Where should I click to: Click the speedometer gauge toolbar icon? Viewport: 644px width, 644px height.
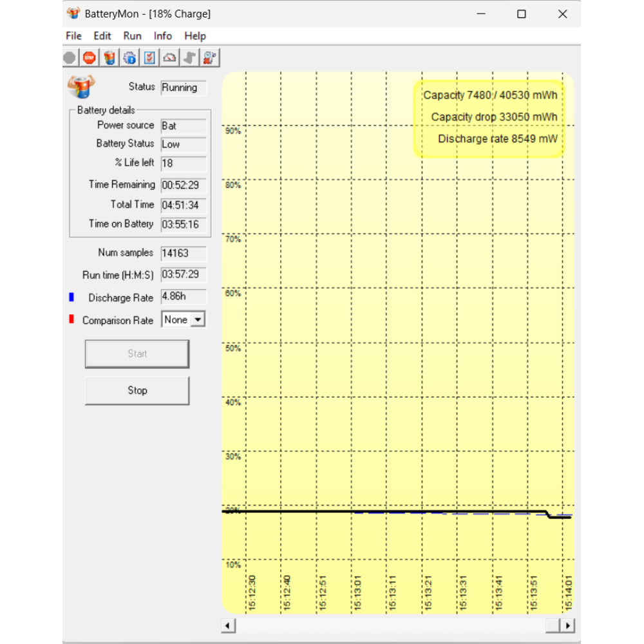169,58
